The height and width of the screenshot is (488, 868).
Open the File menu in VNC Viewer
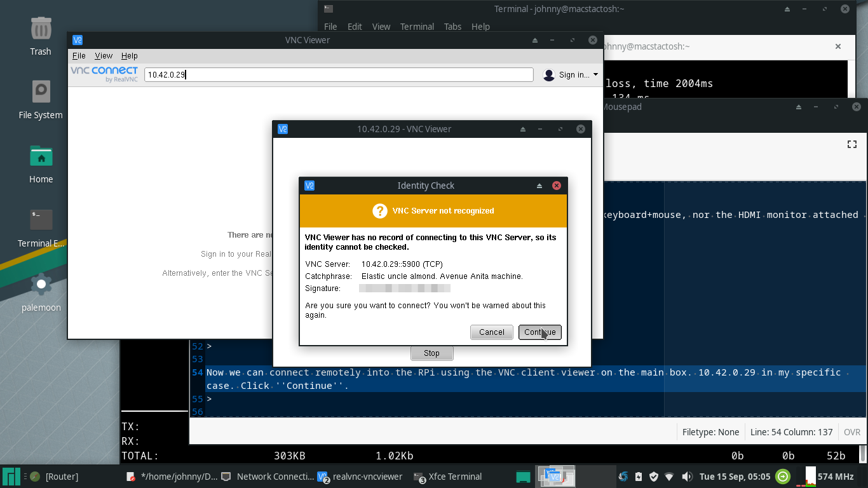pyautogui.click(x=79, y=56)
